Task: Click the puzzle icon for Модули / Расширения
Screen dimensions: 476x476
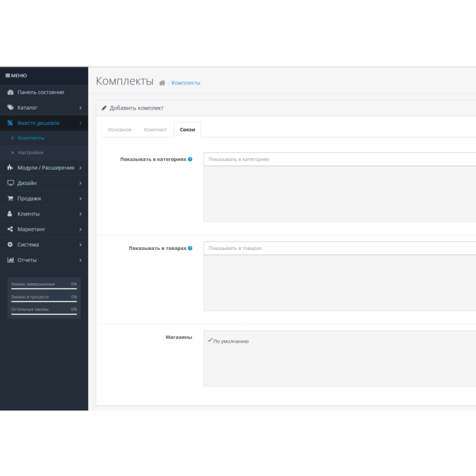Action: (x=10, y=168)
